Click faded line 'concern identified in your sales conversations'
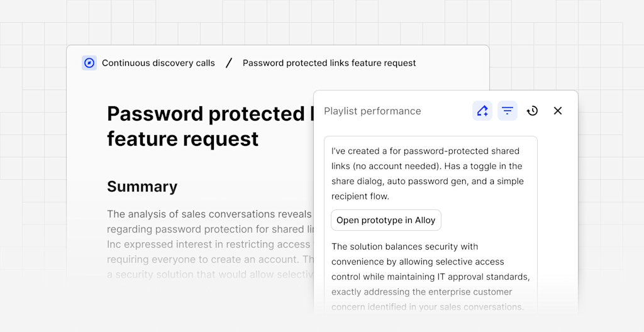Screen dimensions: 644x332 point(427,307)
